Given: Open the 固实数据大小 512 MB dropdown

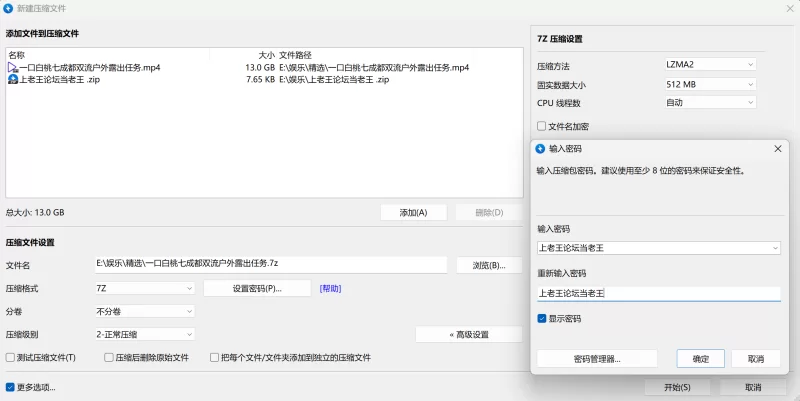Looking at the screenshot, I should [710, 84].
